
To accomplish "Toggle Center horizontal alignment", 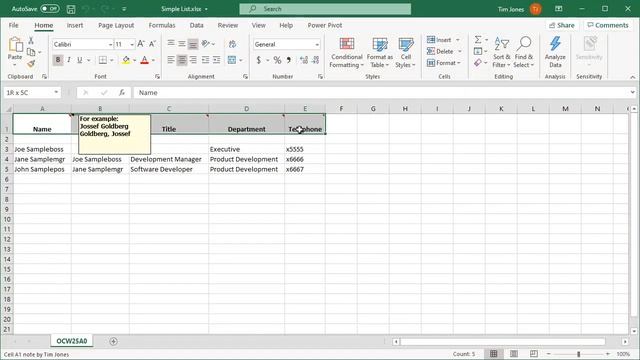I will [x=182, y=60].
